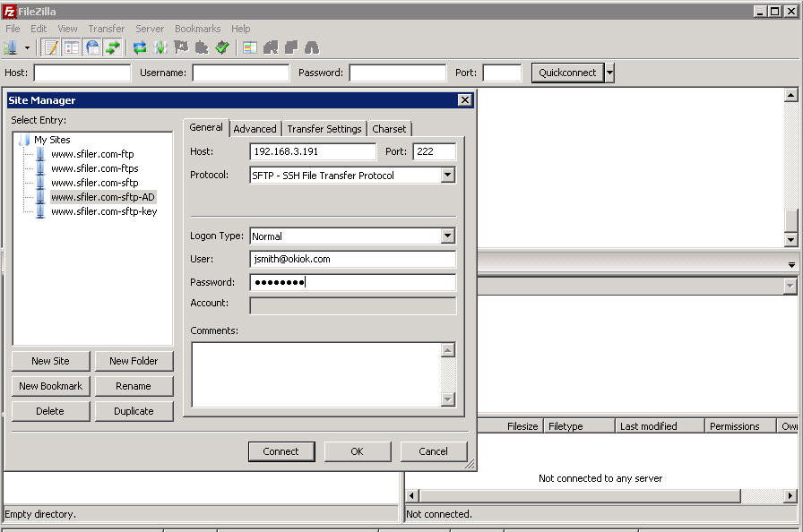Toggle processing of transfer queue icon
This screenshot has width=803, height=532.
(160, 47)
